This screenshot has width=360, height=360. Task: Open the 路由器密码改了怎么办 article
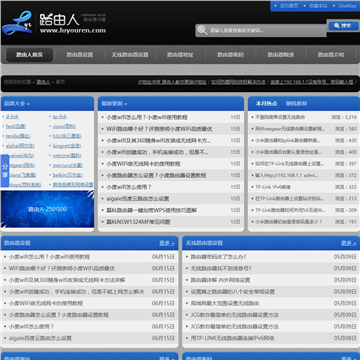tap(218, 257)
